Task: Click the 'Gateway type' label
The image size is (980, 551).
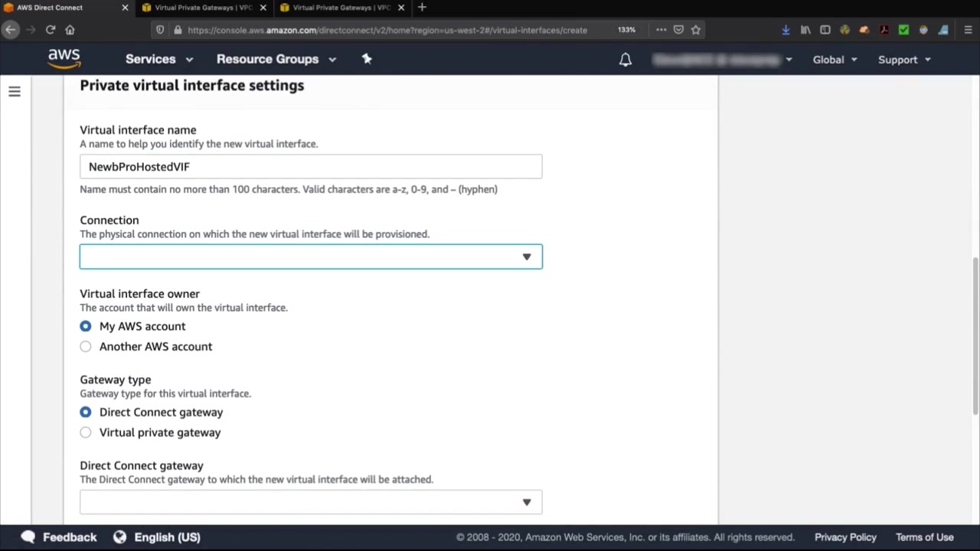Action: (x=116, y=380)
